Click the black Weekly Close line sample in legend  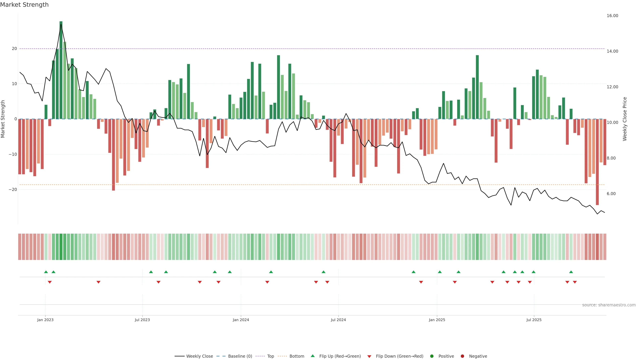[179, 356]
